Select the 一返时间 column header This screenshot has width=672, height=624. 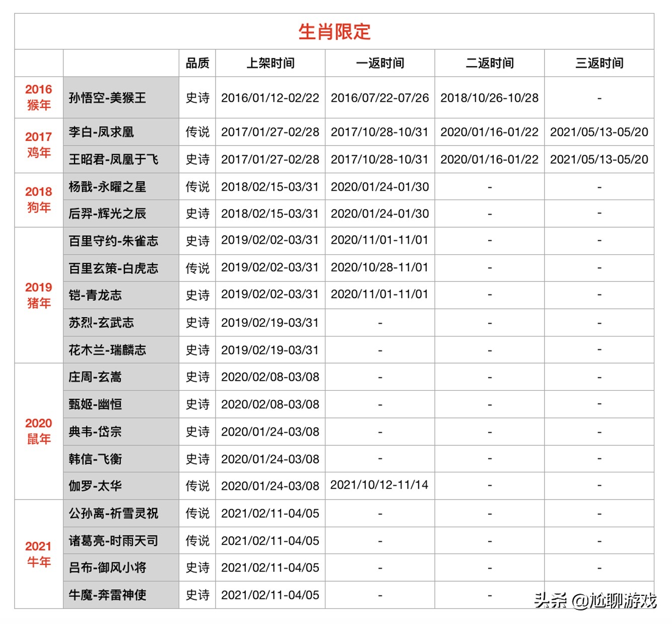tap(380, 63)
